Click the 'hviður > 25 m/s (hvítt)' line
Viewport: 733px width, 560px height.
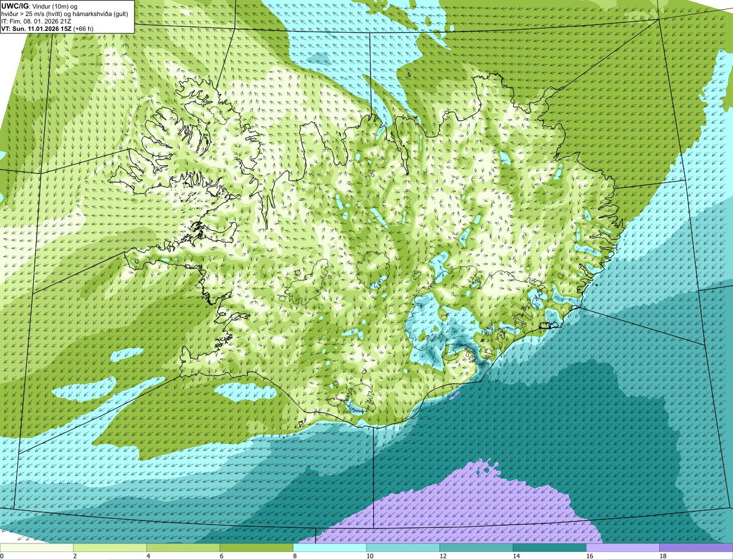point(32,13)
